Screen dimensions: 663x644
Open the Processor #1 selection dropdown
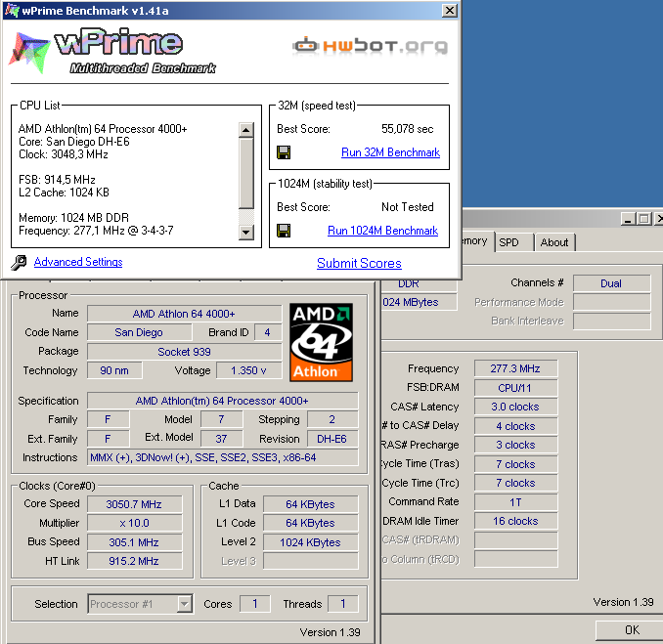coord(141,604)
